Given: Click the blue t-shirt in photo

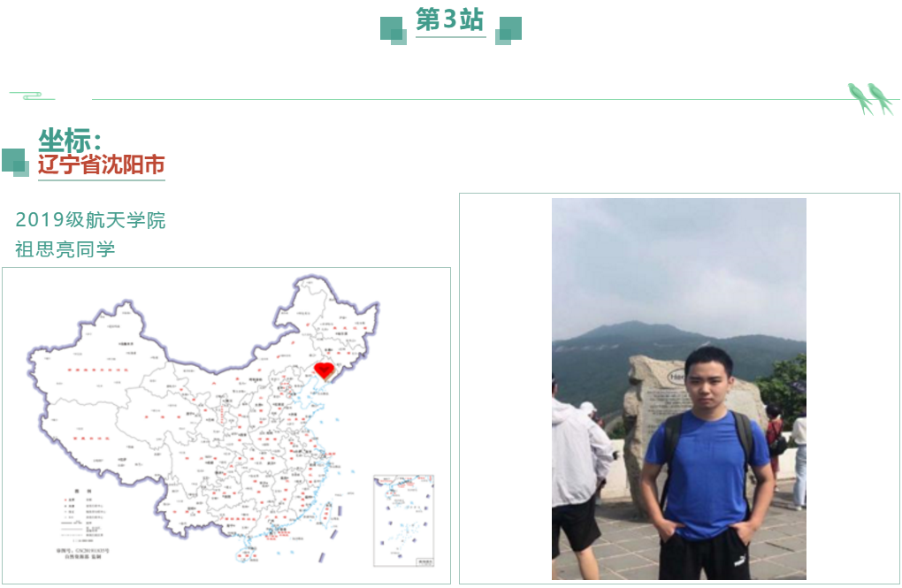Looking at the screenshot, I should (x=707, y=472).
